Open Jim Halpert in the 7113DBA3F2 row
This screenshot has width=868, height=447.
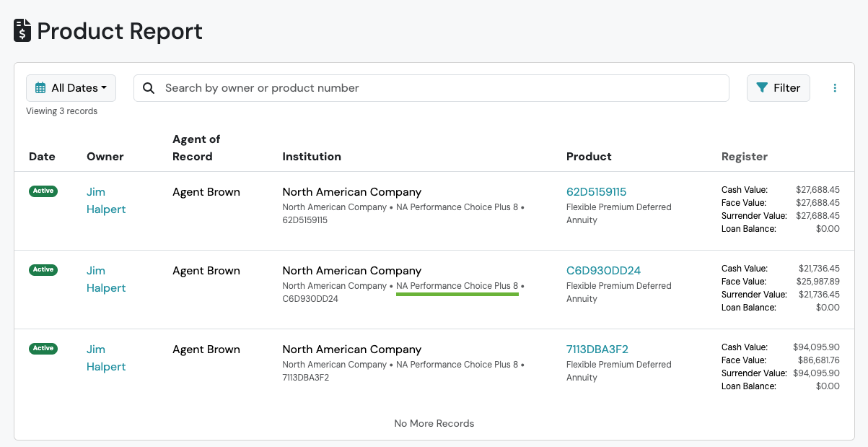[x=106, y=358]
